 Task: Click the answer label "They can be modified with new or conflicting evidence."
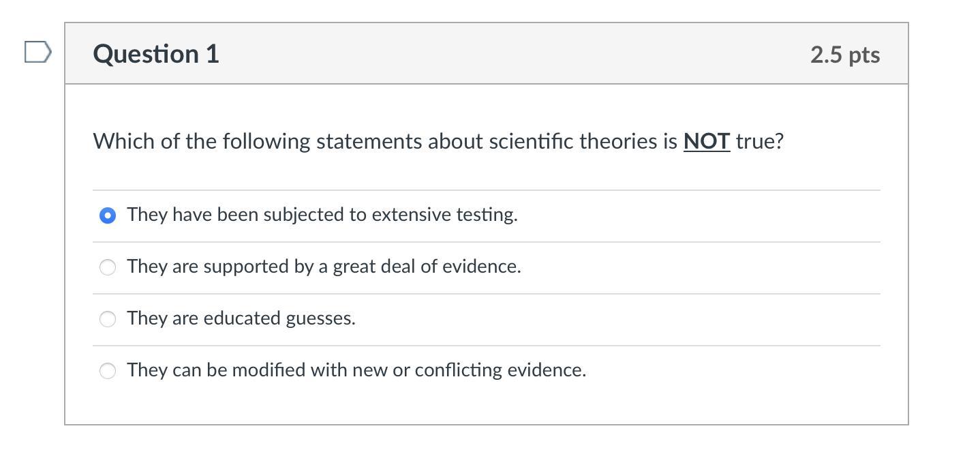(x=356, y=370)
